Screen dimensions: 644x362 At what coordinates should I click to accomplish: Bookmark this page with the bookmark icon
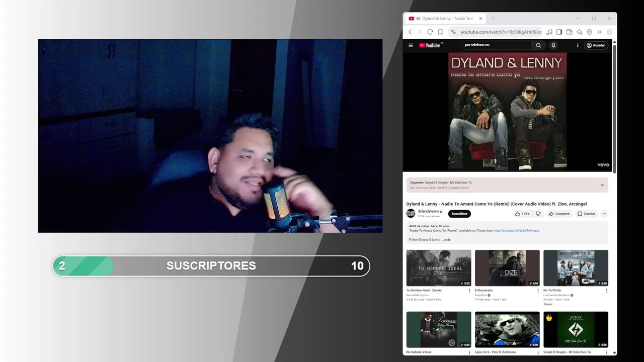click(440, 32)
